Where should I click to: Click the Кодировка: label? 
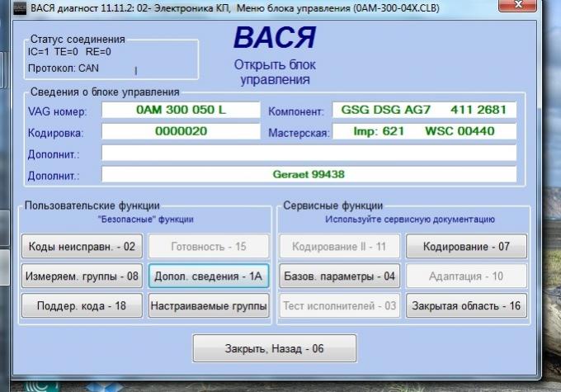pos(55,133)
